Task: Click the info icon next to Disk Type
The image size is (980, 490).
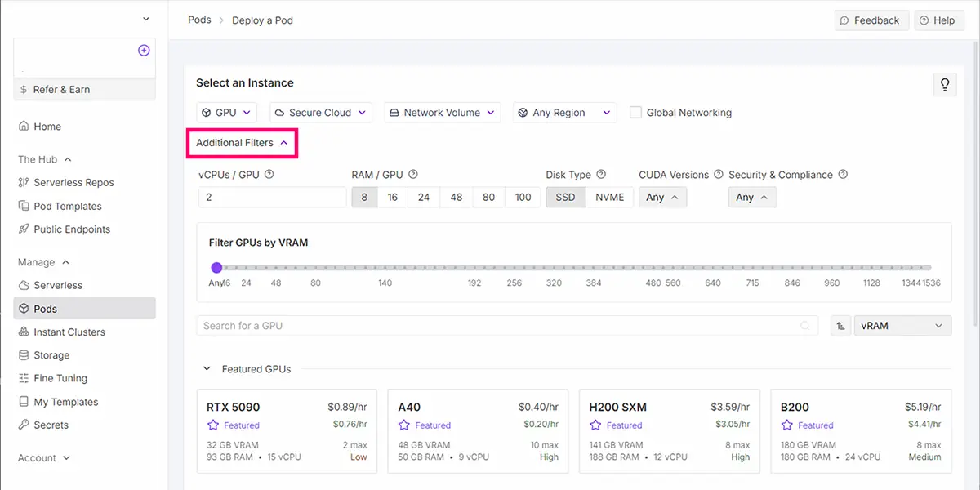Action: (x=601, y=175)
